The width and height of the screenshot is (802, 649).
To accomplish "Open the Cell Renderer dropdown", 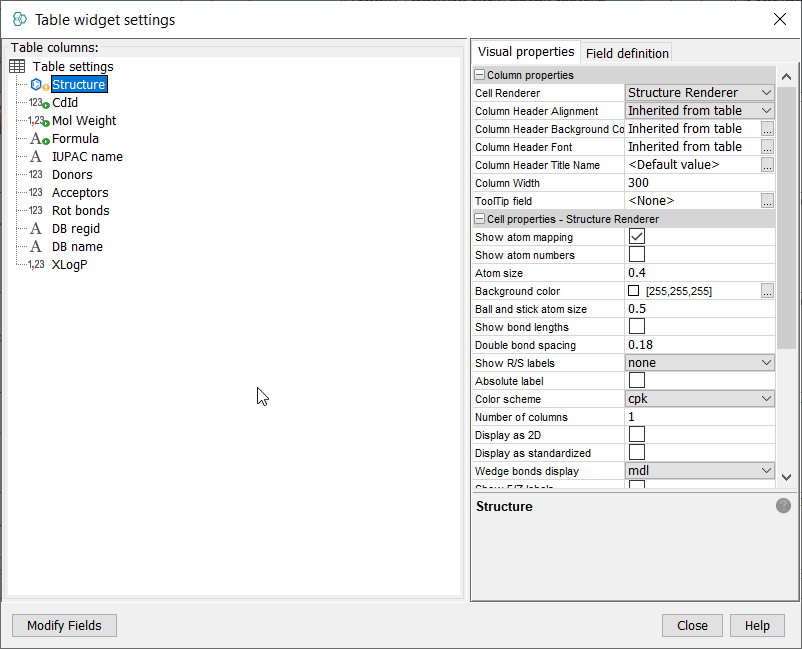I will click(699, 93).
